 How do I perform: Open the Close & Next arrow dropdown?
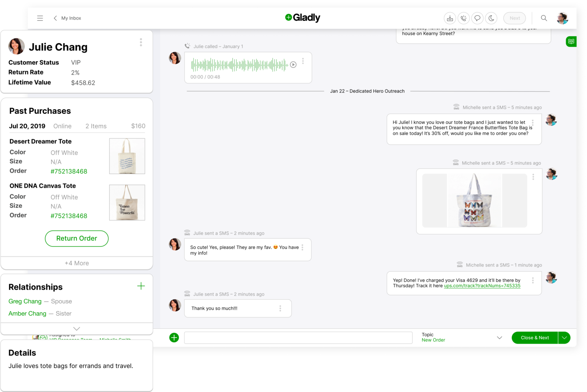click(564, 338)
